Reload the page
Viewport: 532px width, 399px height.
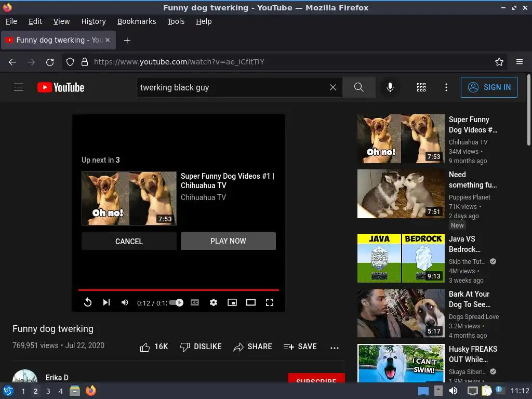pyautogui.click(x=50, y=62)
